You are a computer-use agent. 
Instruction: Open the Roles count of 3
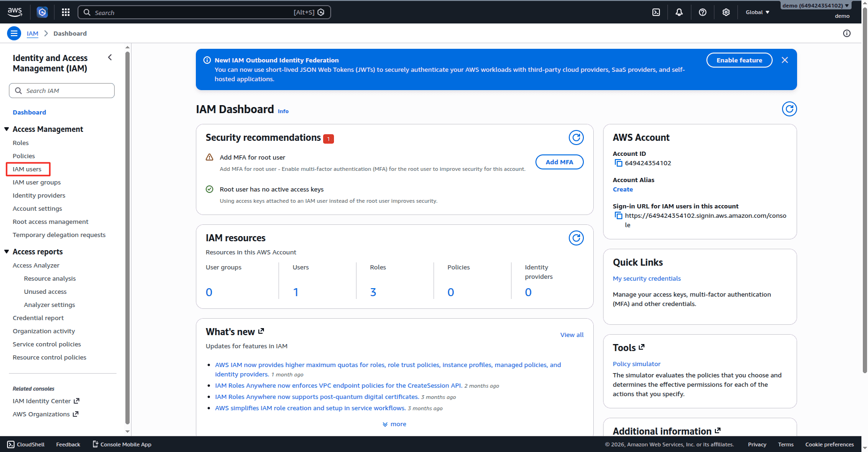(373, 292)
